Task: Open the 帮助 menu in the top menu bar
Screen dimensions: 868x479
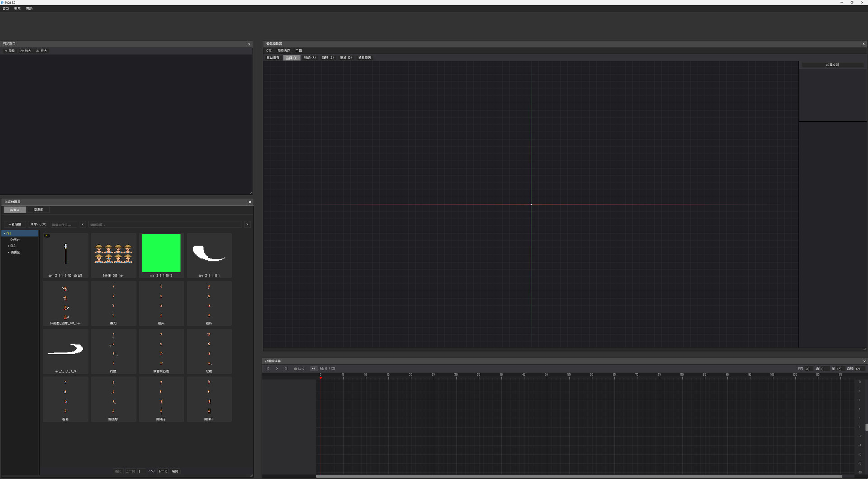Action: [29, 9]
